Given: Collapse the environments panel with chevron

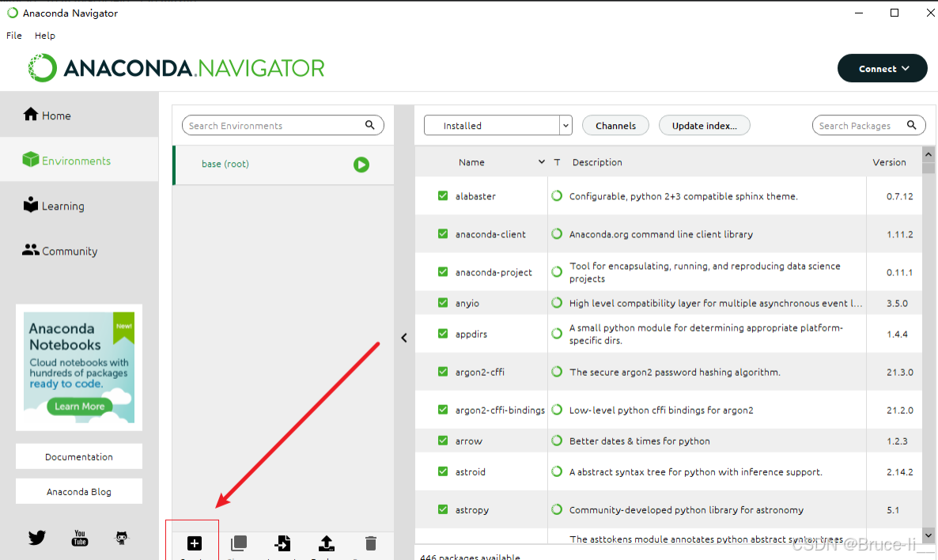Looking at the screenshot, I should tap(404, 338).
